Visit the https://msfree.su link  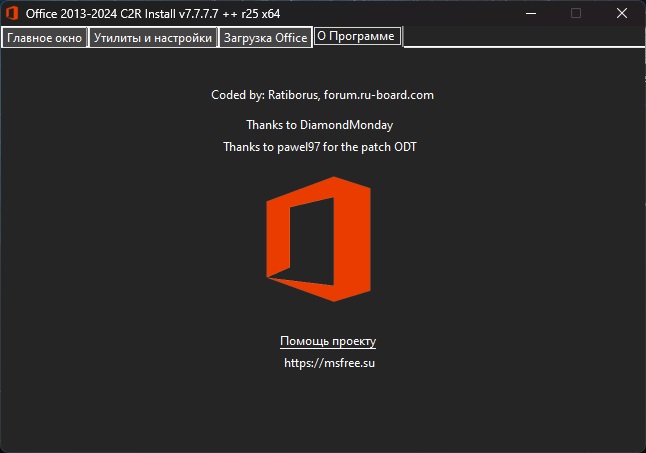pos(330,363)
